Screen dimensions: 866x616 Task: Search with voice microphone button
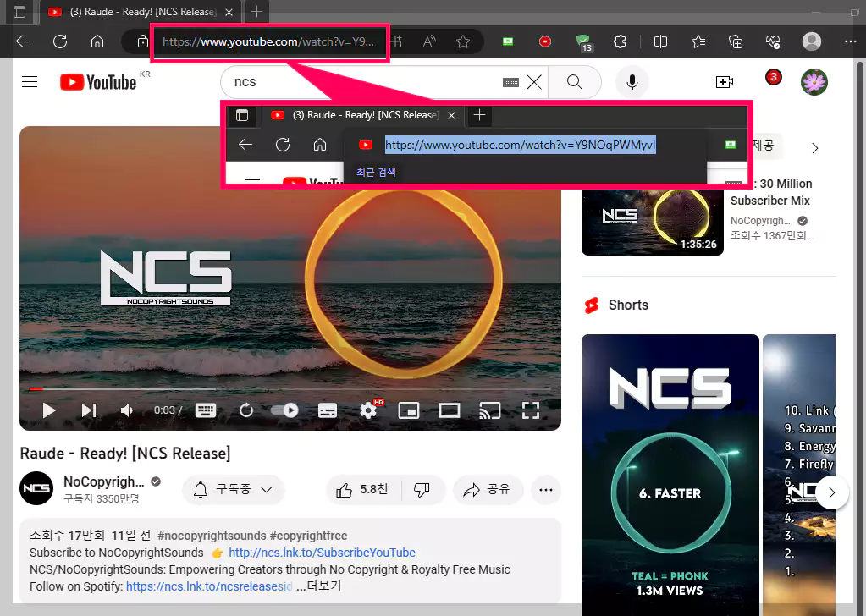[x=632, y=82]
